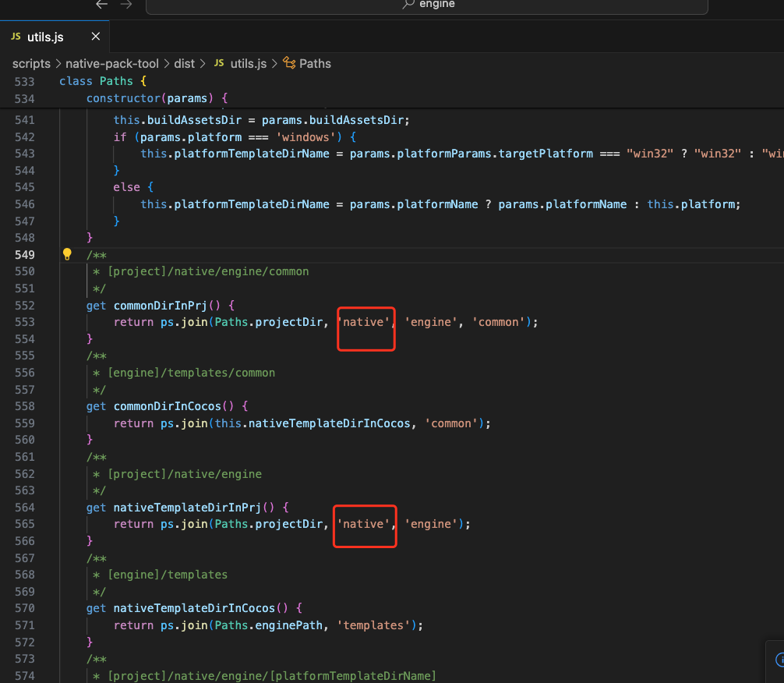Open the scripts breadcrumb
This screenshot has height=683, width=784.
tap(31, 64)
